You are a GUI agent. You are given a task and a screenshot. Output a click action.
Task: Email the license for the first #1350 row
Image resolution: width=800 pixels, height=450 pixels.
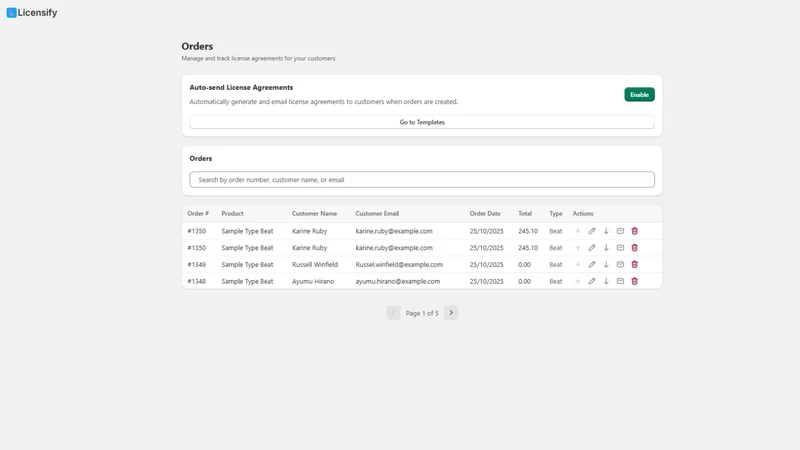pyautogui.click(x=620, y=231)
